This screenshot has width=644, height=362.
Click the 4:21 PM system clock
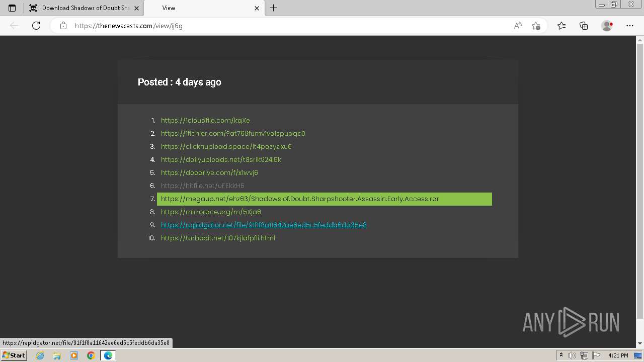618,355
